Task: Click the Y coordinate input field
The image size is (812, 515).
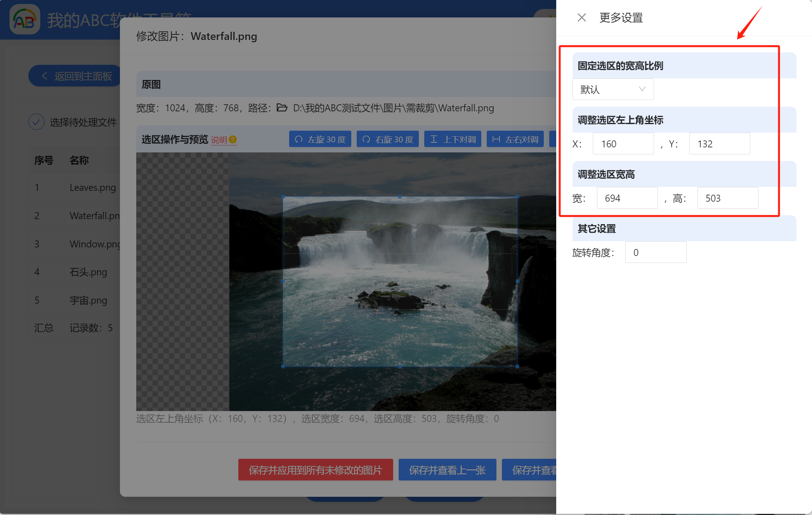Action: pos(719,144)
